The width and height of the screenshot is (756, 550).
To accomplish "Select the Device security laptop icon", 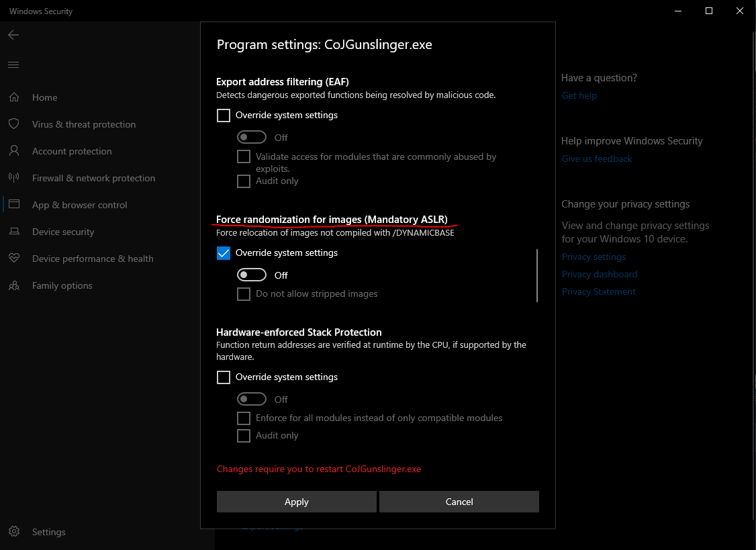I will (x=13, y=232).
